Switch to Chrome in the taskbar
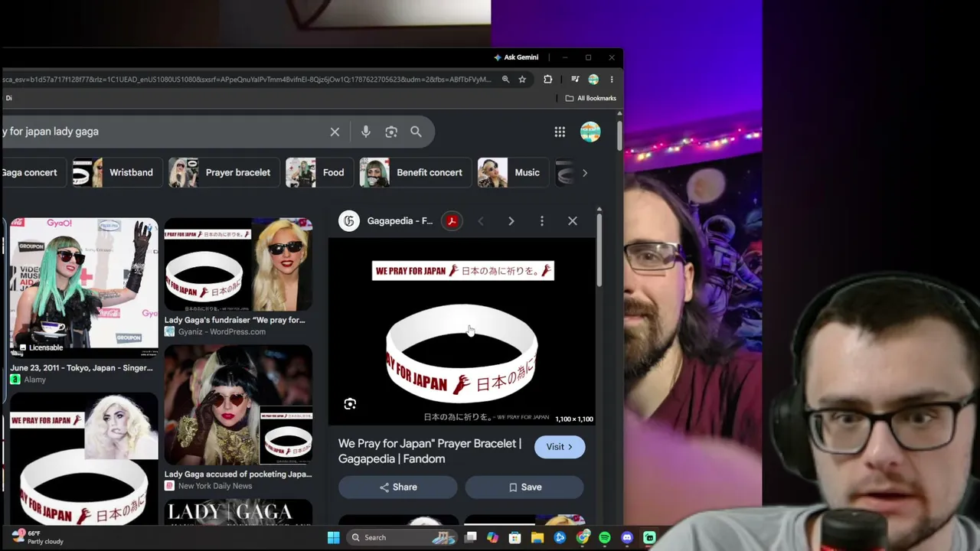Image resolution: width=980 pixels, height=551 pixels. [x=583, y=538]
